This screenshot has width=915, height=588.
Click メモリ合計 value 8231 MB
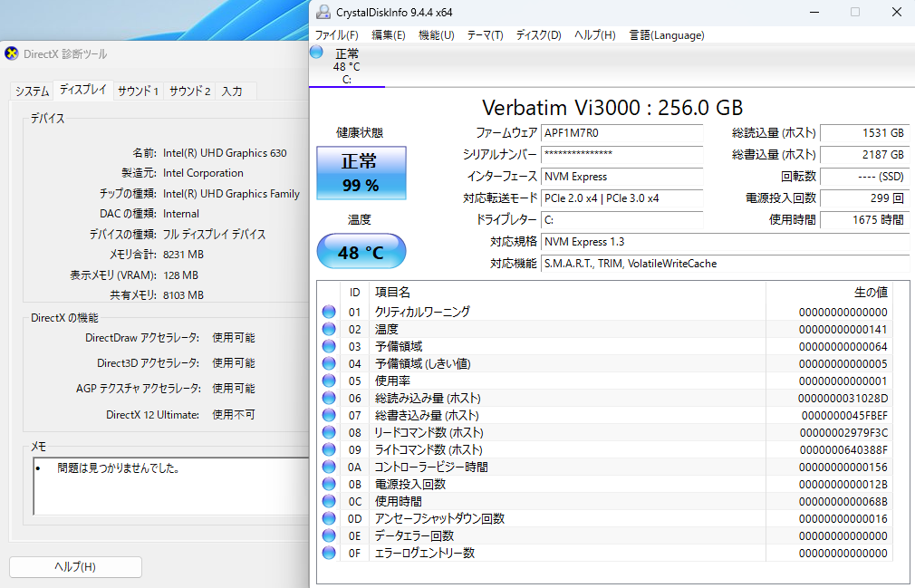(x=183, y=255)
